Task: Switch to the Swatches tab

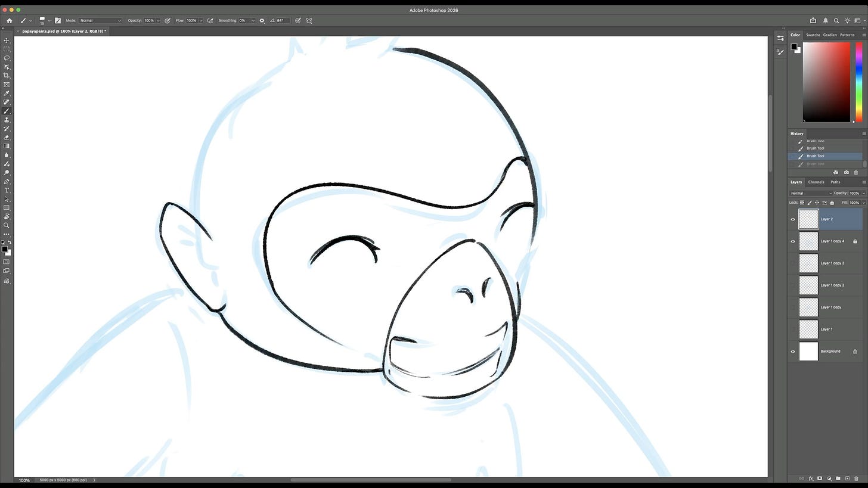Action: pos(813,35)
